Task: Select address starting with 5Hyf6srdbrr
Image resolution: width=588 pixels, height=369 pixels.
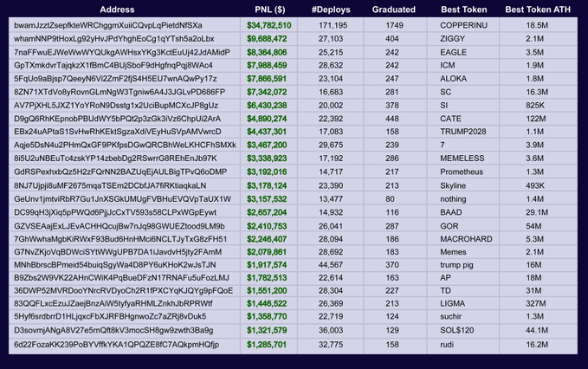Action: (x=110, y=316)
